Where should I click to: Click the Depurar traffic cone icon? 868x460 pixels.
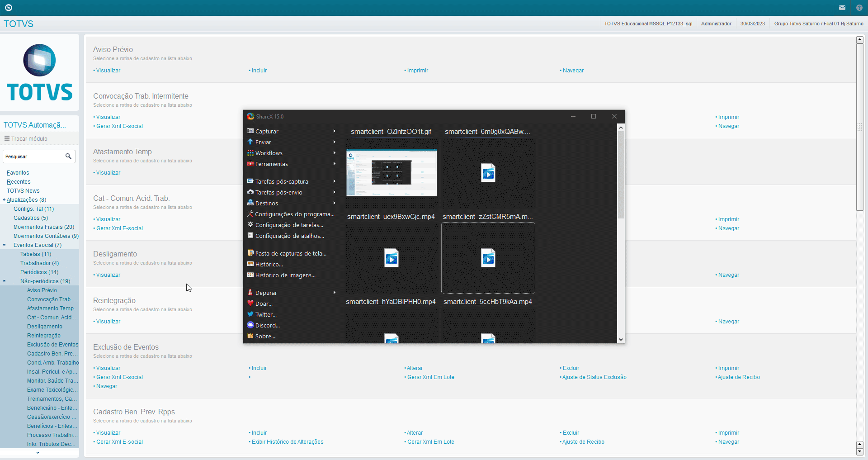tap(250, 292)
